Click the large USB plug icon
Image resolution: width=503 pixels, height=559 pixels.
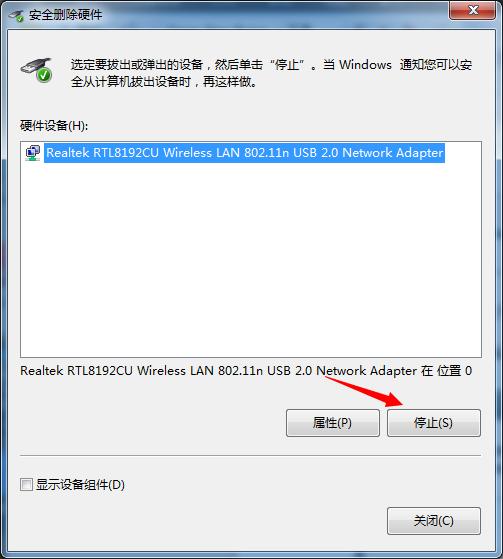click(36, 70)
